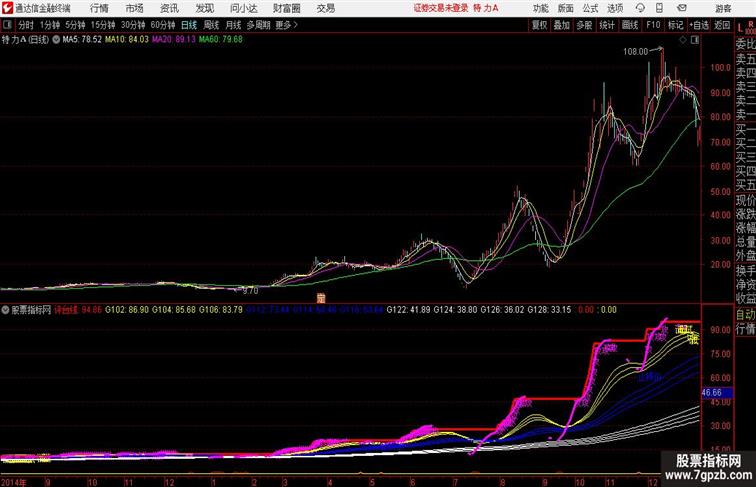Click the 46.66 blue value marker
This screenshot has height=487, width=756.
pos(716,393)
